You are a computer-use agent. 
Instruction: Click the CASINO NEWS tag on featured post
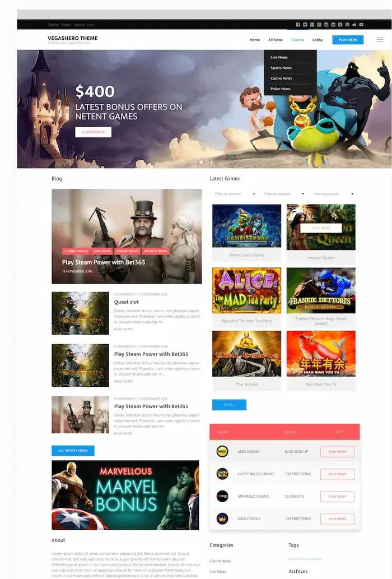pyautogui.click(x=76, y=251)
